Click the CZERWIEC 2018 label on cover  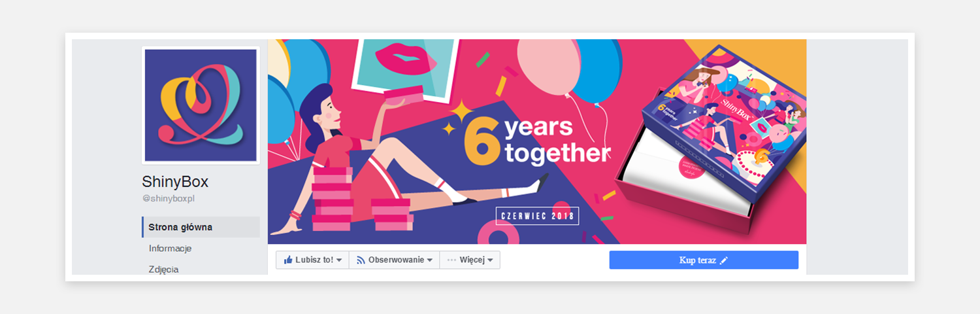point(538,215)
